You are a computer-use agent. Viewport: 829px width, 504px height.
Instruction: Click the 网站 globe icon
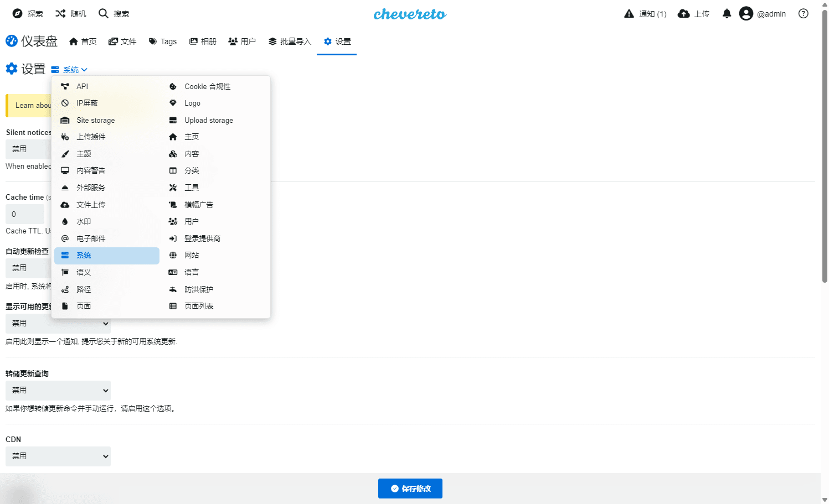(x=173, y=255)
